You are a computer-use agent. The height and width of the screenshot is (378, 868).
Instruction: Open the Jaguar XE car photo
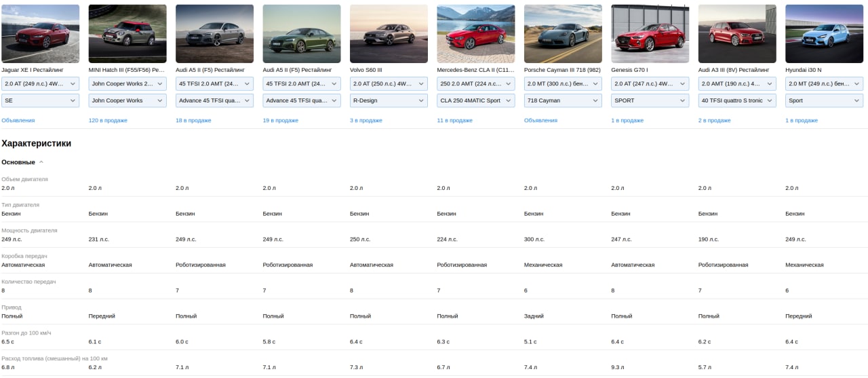[40, 34]
